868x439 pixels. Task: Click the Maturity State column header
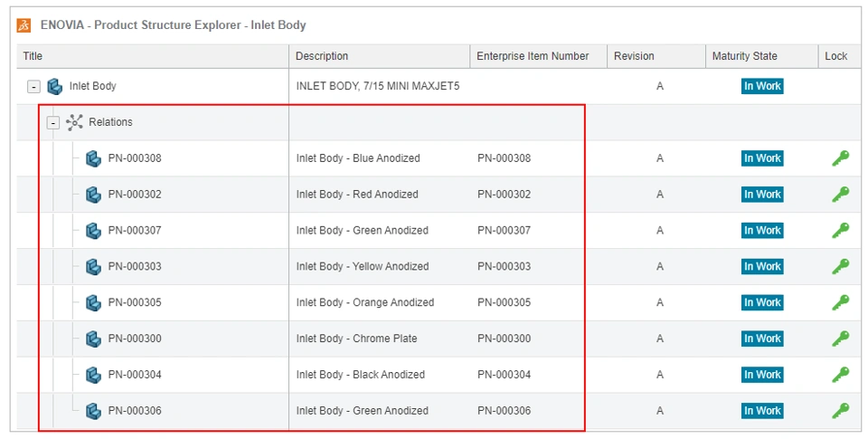point(744,56)
